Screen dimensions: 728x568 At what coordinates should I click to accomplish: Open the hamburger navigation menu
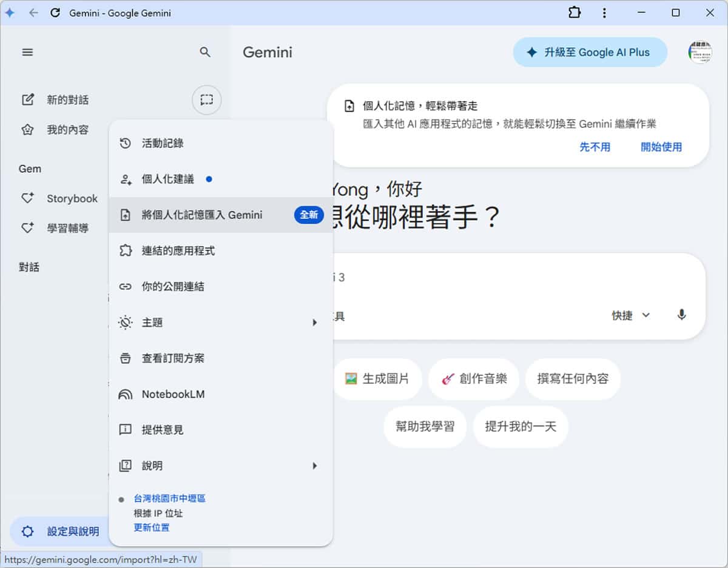[27, 52]
